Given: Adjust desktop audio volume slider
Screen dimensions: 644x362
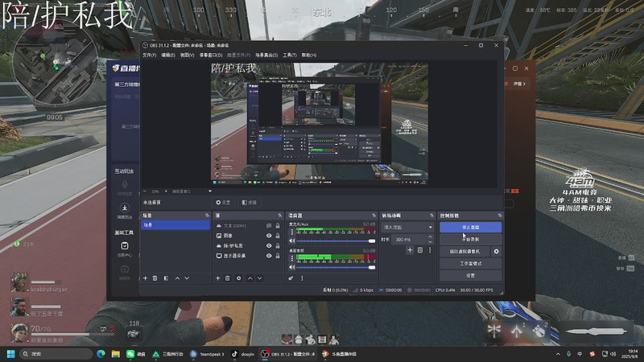Looking at the screenshot, I should coord(336,267).
